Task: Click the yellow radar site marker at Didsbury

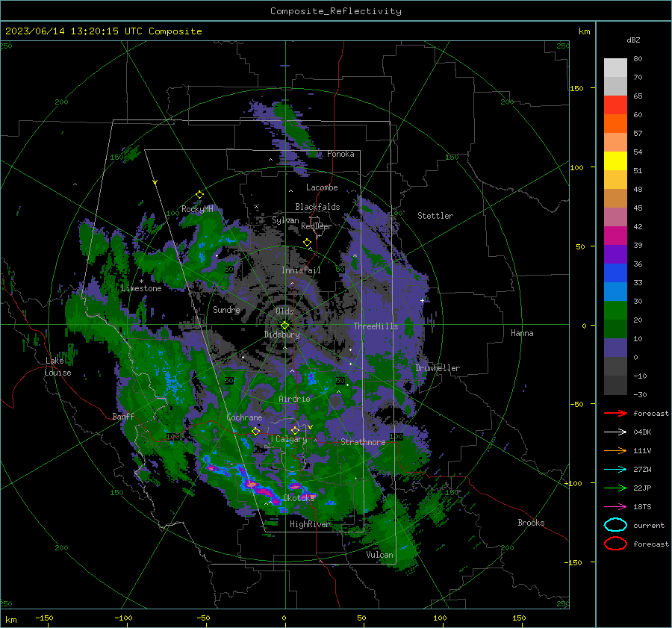Action: coord(284,326)
